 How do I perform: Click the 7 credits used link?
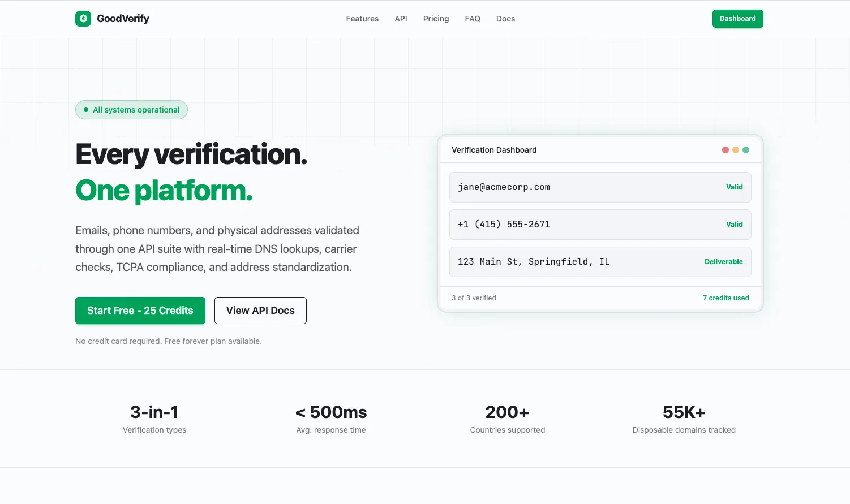[x=726, y=298]
